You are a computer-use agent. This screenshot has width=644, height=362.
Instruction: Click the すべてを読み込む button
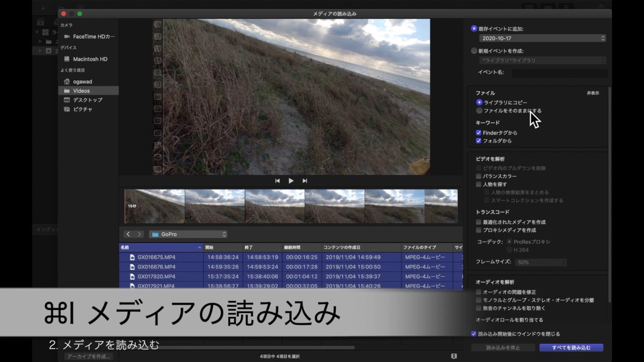click(x=571, y=347)
